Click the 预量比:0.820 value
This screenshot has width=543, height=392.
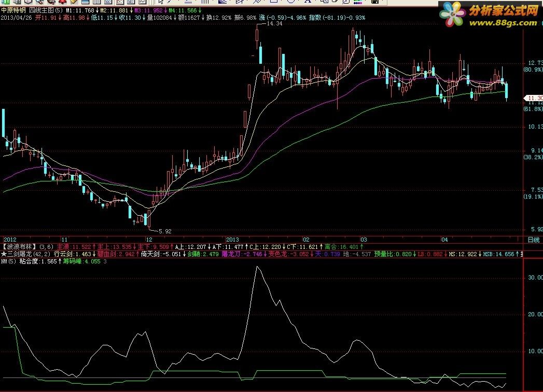[x=393, y=254]
